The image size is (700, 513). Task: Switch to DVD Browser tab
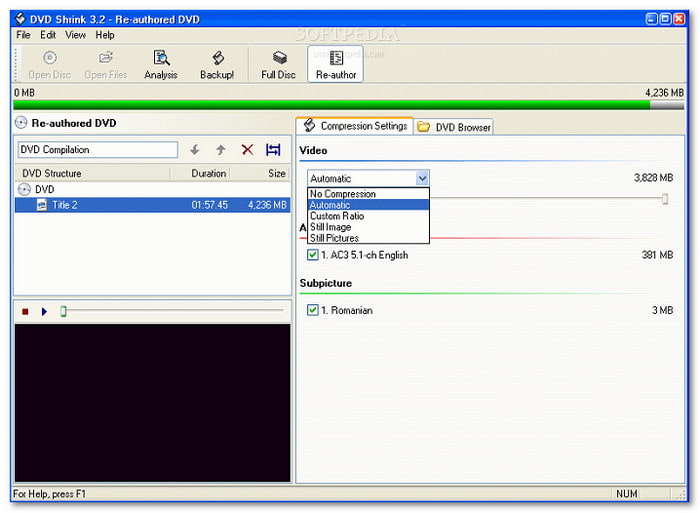pos(454,127)
